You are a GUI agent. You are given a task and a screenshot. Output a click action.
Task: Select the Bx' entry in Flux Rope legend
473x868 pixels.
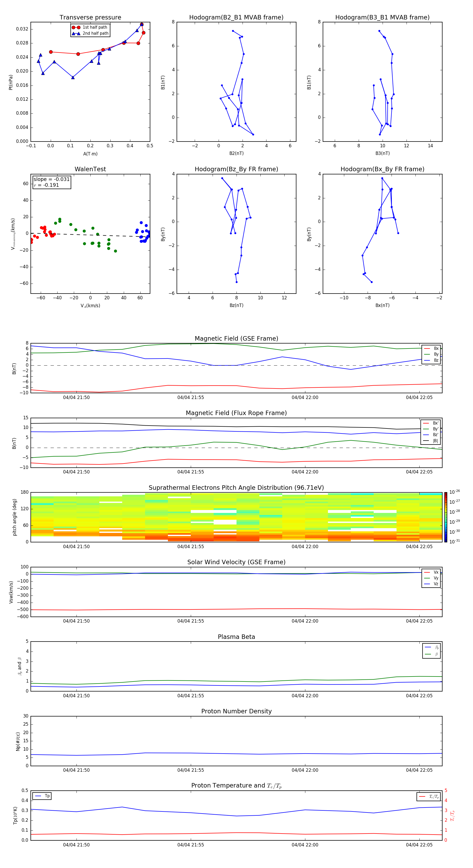[431, 423]
